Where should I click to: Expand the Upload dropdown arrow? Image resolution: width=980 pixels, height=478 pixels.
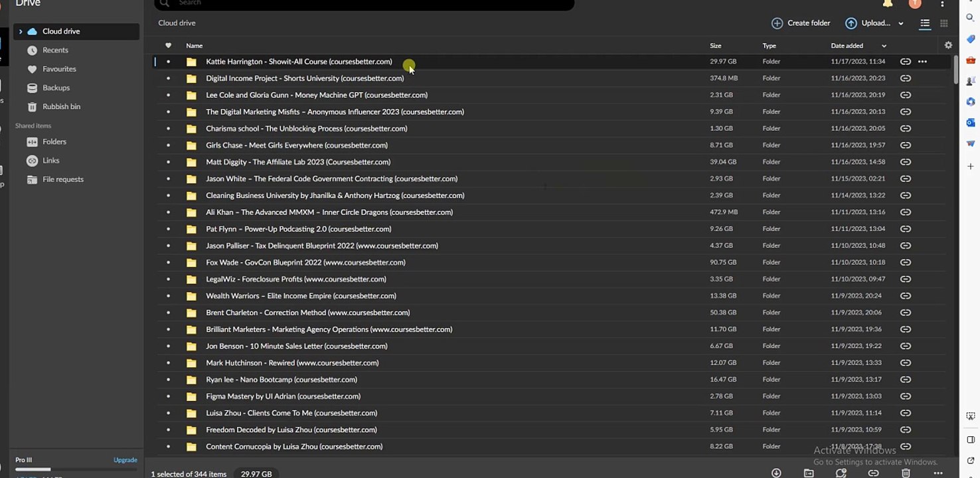click(901, 24)
